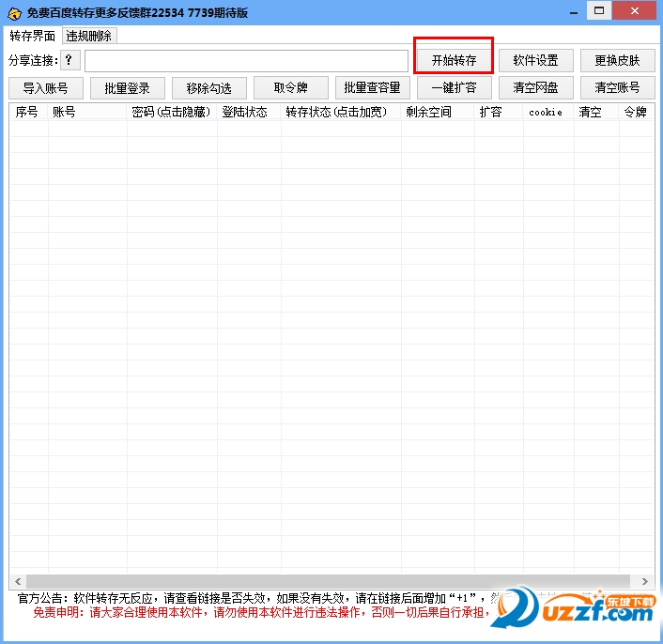Screen dimensions: 663x644
Task: Click 转存状态(点击加宽) column header
Action: (341, 112)
